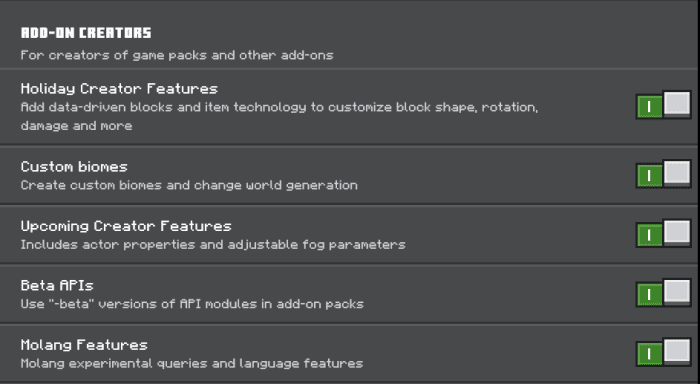Viewport: 700px width, 384px height.
Task: Select the Molang Features label text
Action: point(84,345)
